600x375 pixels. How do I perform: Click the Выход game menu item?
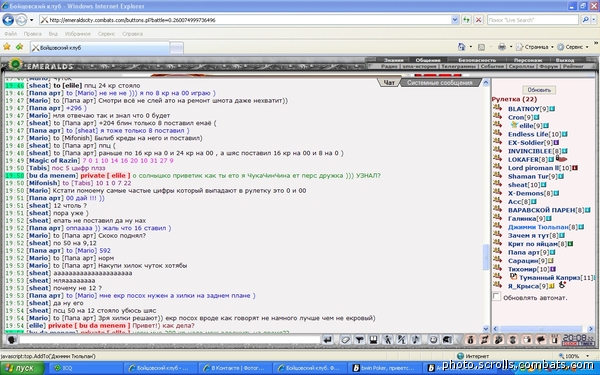click(x=564, y=60)
